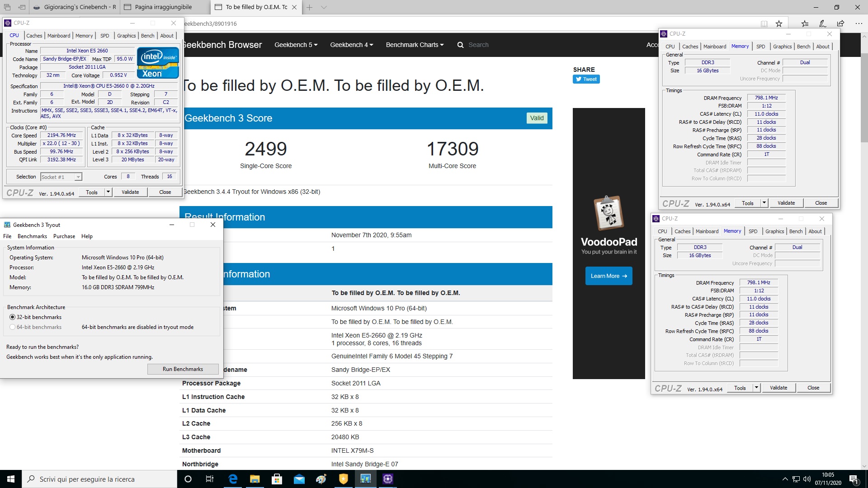This screenshot has width=868, height=488.
Task: Click the search magnifier in Geekbench Browser
Action: pyautogui.click(x=460, y=45)
